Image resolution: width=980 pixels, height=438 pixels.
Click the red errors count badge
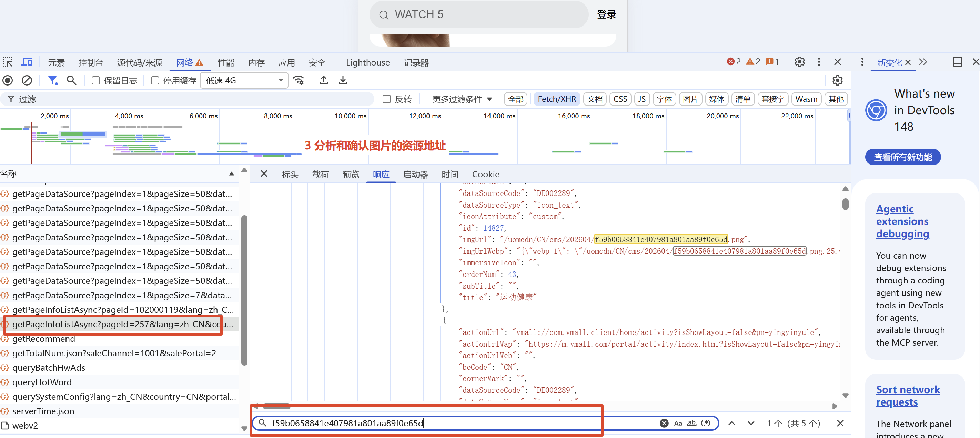coord(734,62)
